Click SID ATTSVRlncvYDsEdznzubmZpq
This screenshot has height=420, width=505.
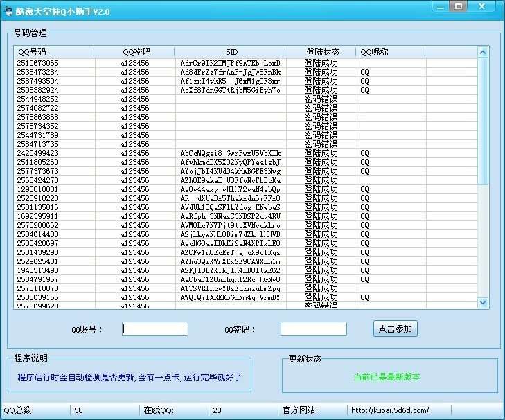230,289
